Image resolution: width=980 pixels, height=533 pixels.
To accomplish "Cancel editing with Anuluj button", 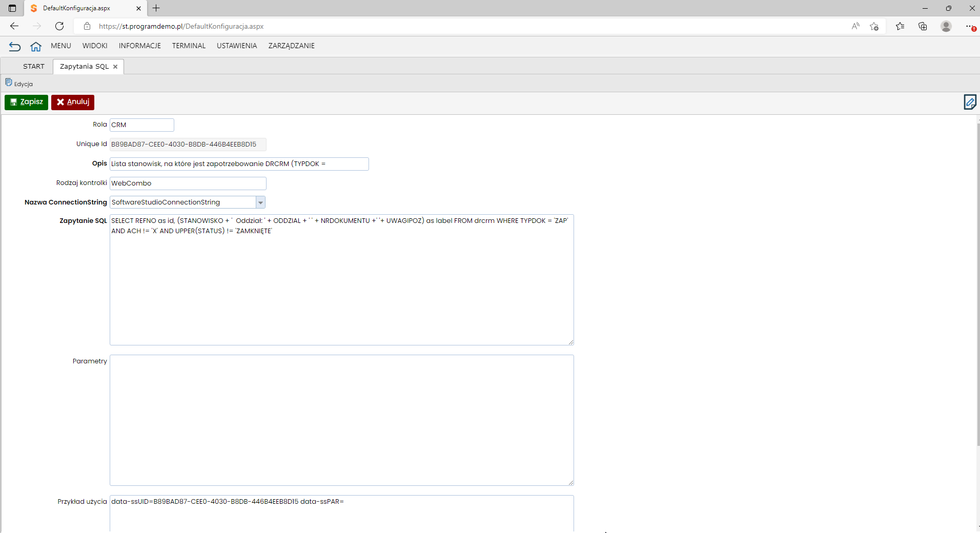I will [x=73, y=102].
